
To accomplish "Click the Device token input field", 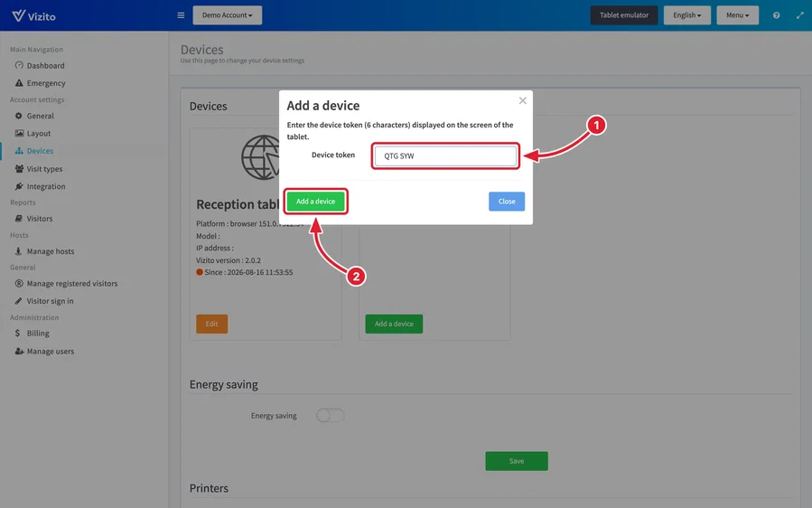I will 445,155.
